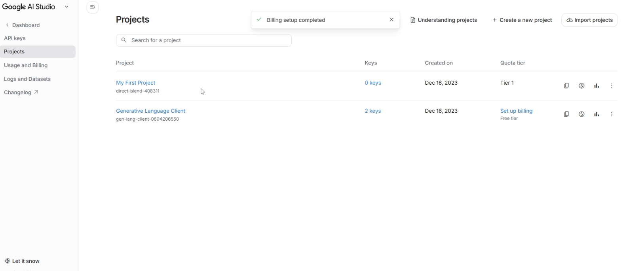This screenshot has width=644, height=271.
Task: Open Logs and Datasets
Action: pyautogui.click(x=27, y=79)
